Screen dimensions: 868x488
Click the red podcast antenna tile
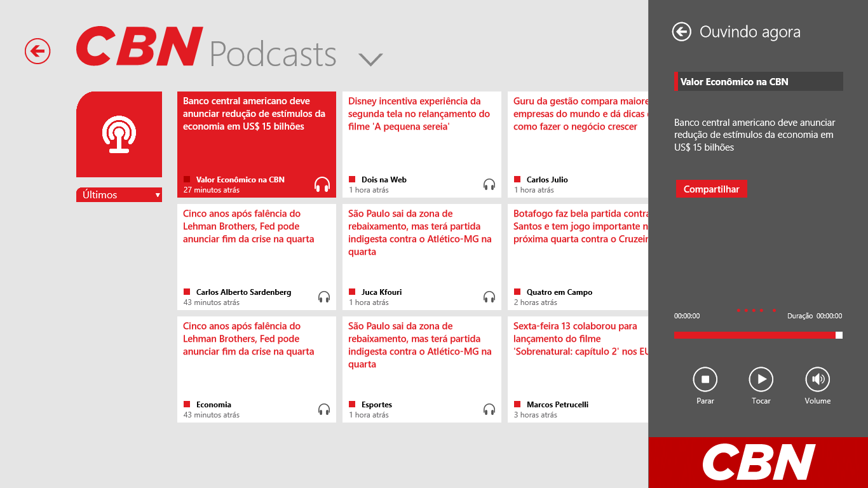119,134
